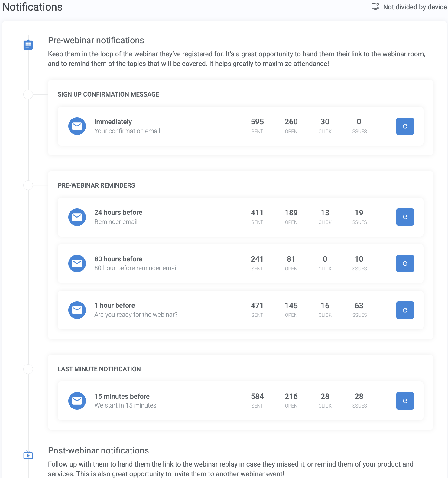Refresh stats for the confirmation email
Image resolution: width=448 pixels, height=478 pixels.
(x=405, y=126)
